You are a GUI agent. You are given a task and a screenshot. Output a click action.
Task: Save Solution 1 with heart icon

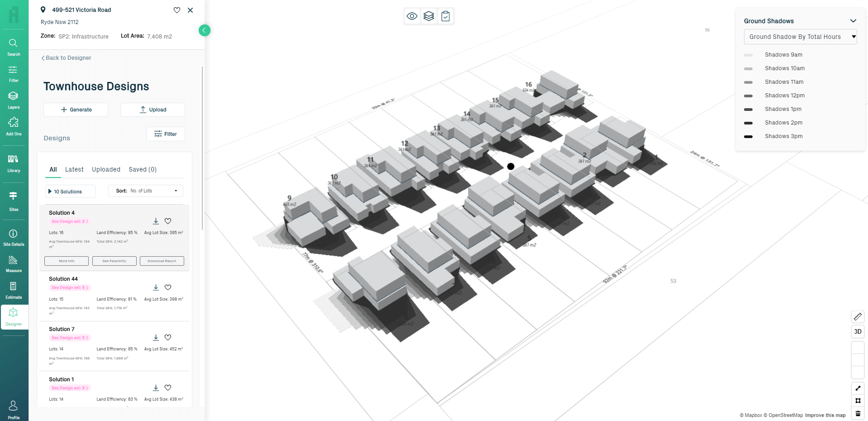coord(168,388)
